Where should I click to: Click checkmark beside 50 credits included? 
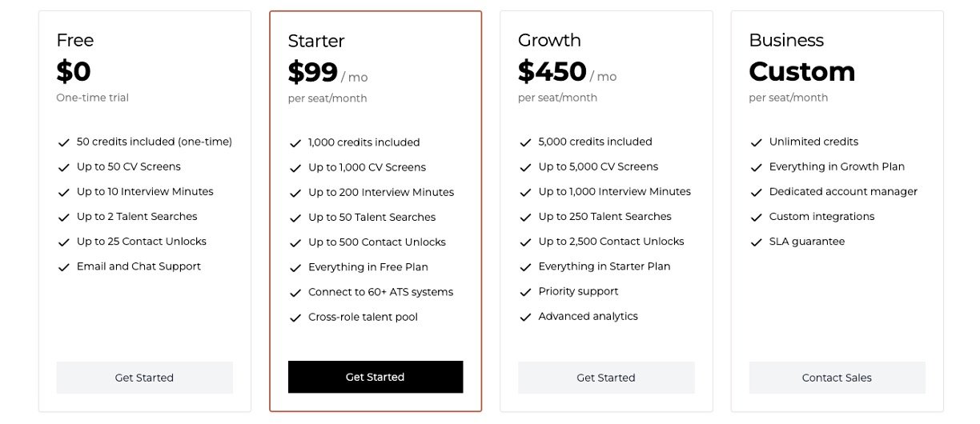pos(64,142)
